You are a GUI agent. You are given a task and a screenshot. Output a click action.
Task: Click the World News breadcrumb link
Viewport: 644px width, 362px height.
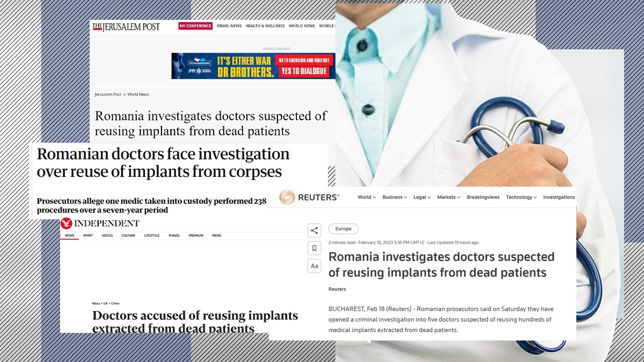[x=138, y=94]
